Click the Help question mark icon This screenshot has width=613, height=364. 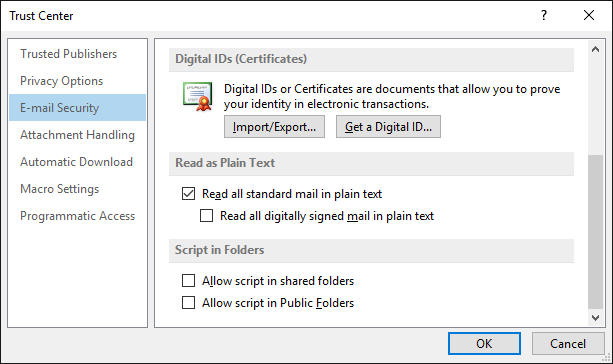tap(544, 16)
